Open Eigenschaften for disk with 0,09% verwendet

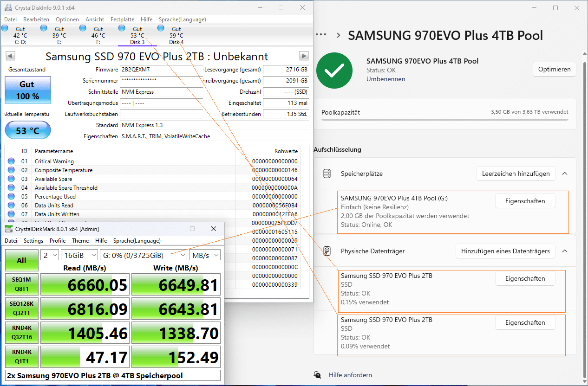coord(525,322)
